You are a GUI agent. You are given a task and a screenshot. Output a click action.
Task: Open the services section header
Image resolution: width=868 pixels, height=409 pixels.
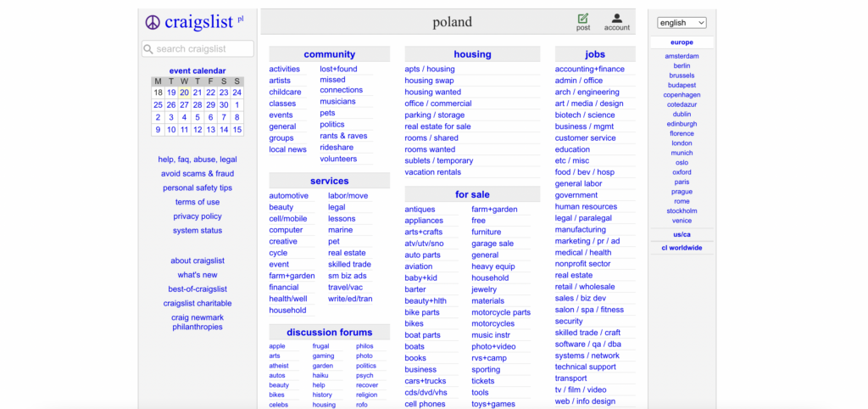[330, 181]
